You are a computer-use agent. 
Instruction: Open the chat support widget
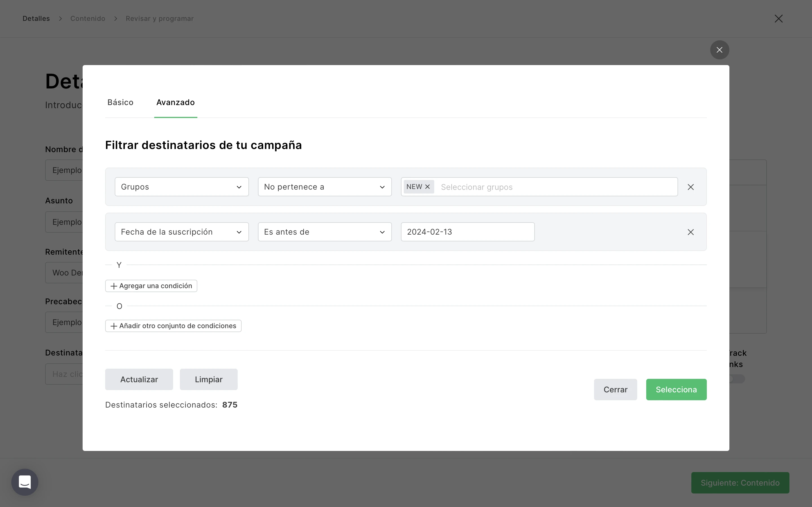[25, 482]
